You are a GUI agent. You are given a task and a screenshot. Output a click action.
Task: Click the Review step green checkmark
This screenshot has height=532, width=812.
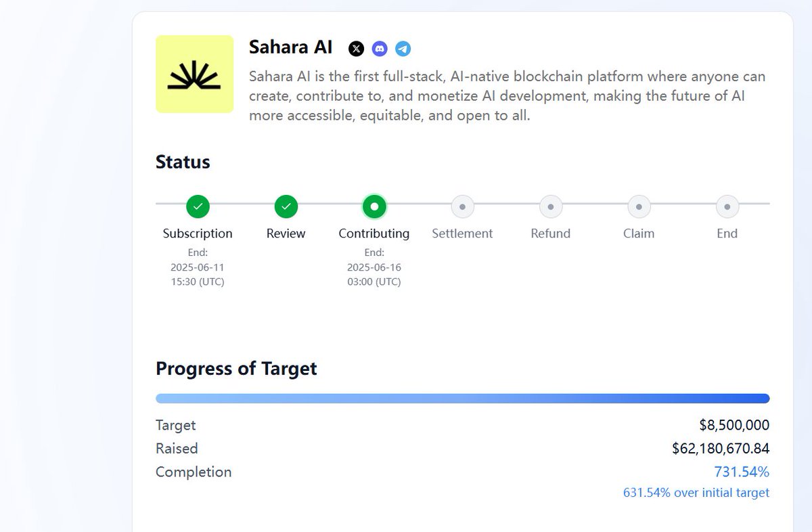tap(286, 206)
